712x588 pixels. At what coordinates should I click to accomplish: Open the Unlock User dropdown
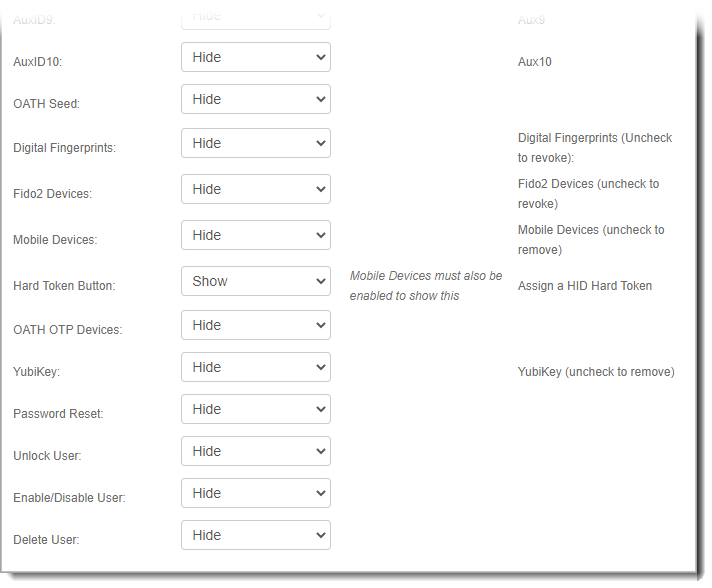click(255, 452)
